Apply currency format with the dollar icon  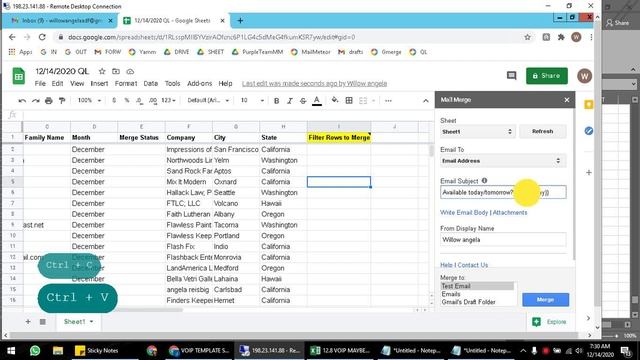[x=114, y=100]
